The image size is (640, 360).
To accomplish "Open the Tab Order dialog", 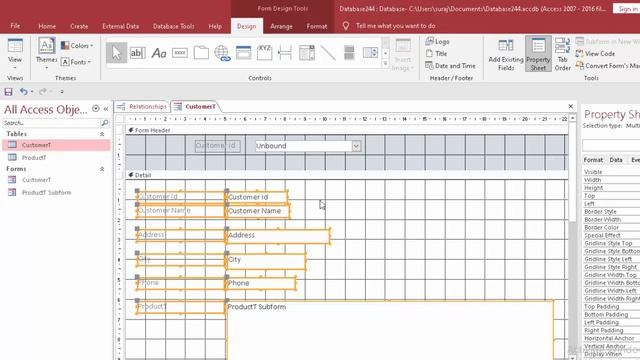I will pos(562,55).
